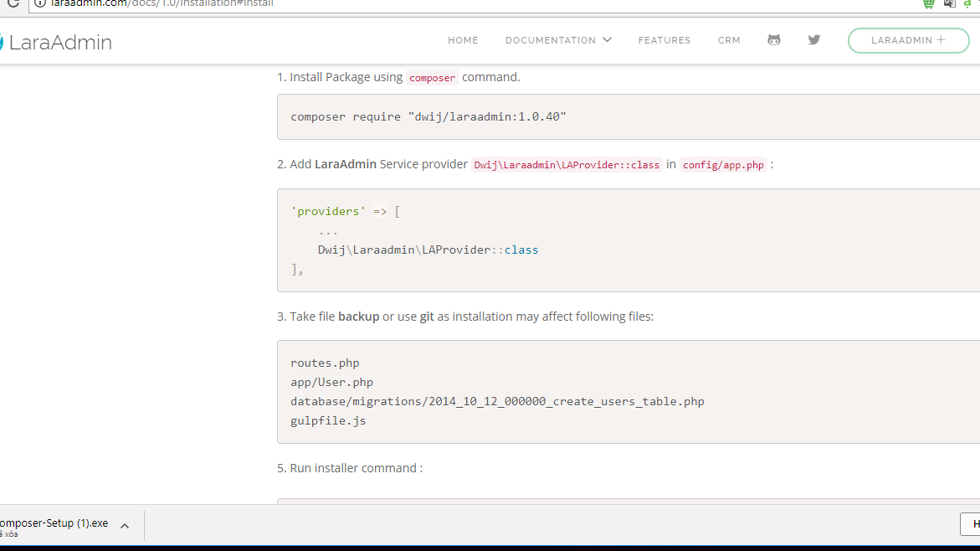Click the inline 'composer' code tag
This screenshot has width=980, height=551.
pos(432,78)
